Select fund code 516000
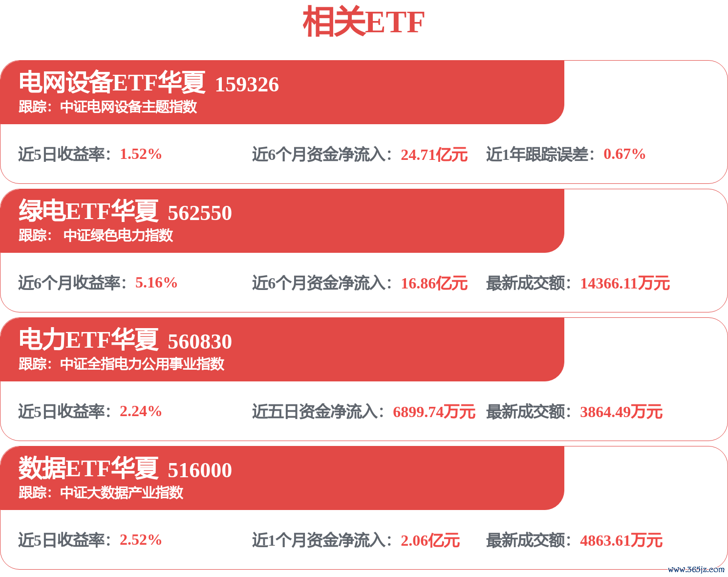 point(200,470)
